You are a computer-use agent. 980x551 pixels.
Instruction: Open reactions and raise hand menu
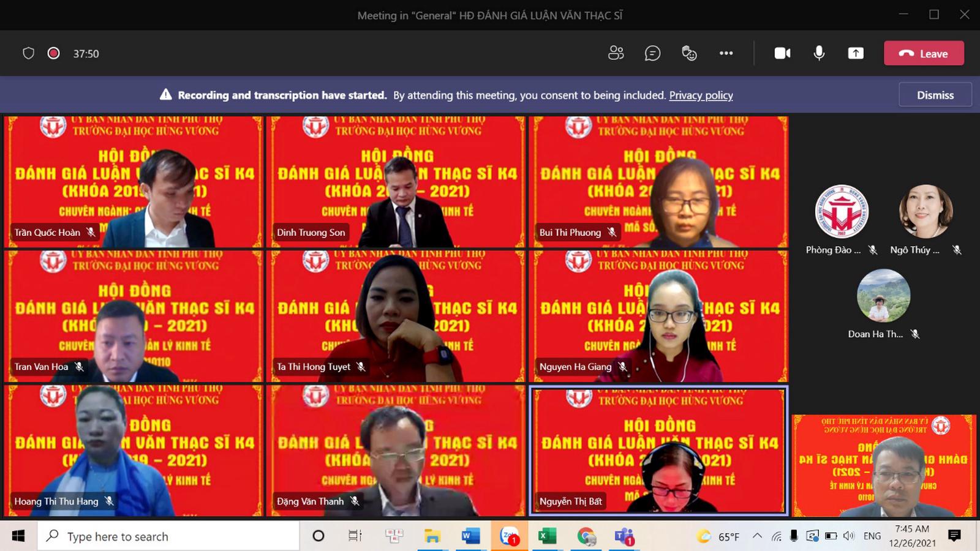click(689, 53)
